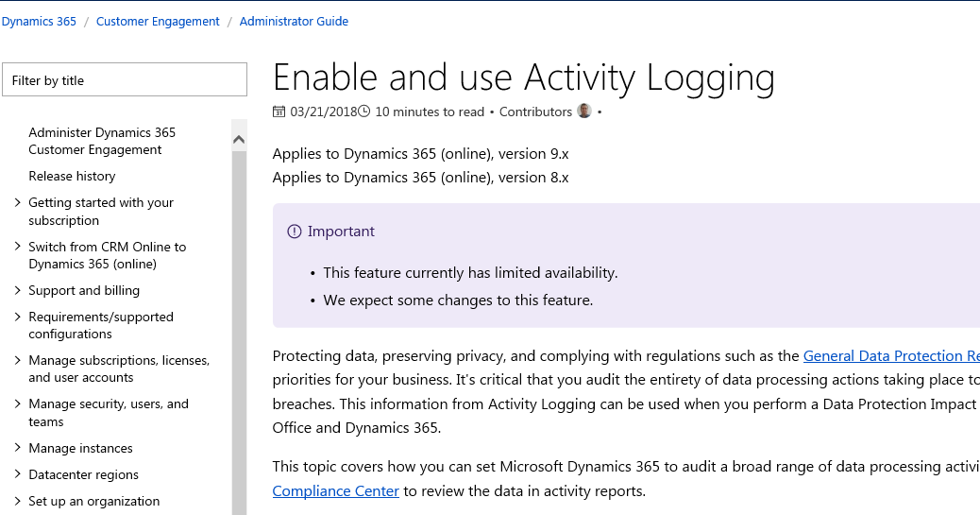Open the Customer Engagement breadcrumb link
980x515 pixels.
tap(158, 22)
